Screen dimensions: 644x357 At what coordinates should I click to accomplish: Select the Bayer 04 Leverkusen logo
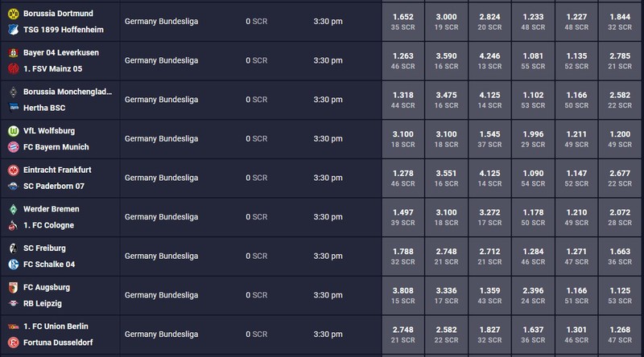pyautogui.click(x=13, y=52)
